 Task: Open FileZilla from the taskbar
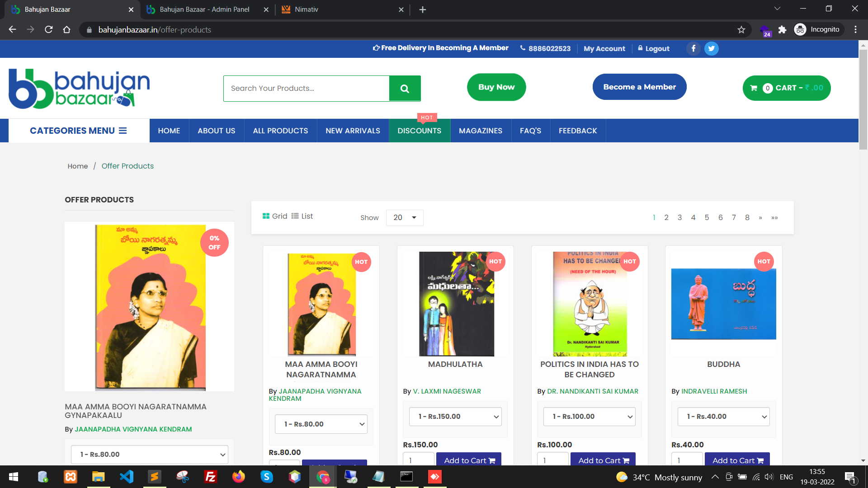coord(211,477)
